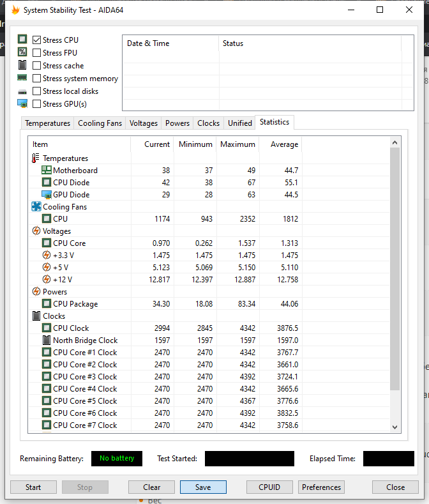Click the Current column header

152,144
